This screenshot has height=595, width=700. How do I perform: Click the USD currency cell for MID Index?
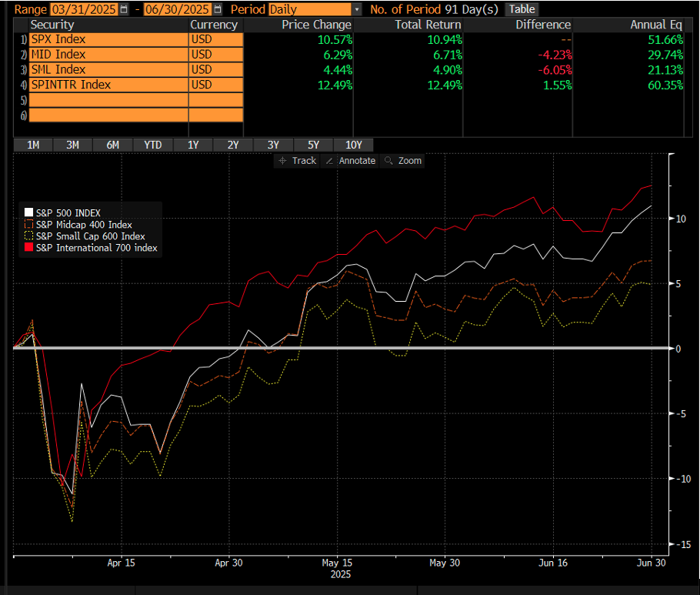pyautogui.click(x=216, y=55)
